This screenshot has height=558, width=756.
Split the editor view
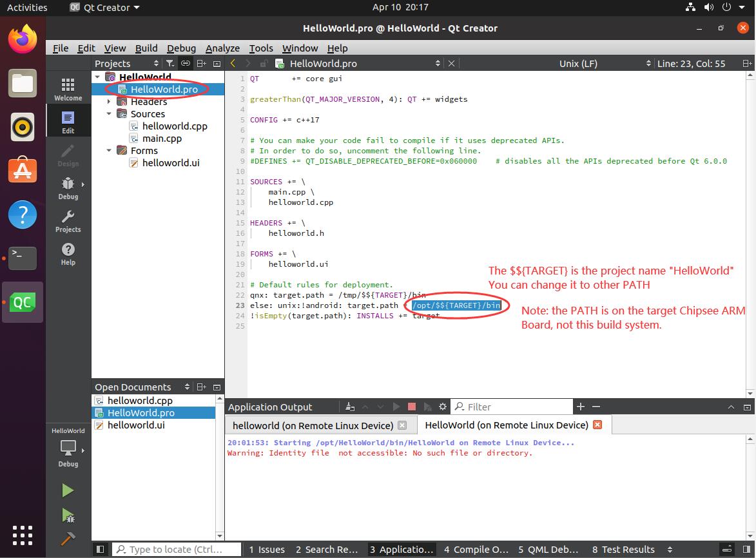[747, 63]
